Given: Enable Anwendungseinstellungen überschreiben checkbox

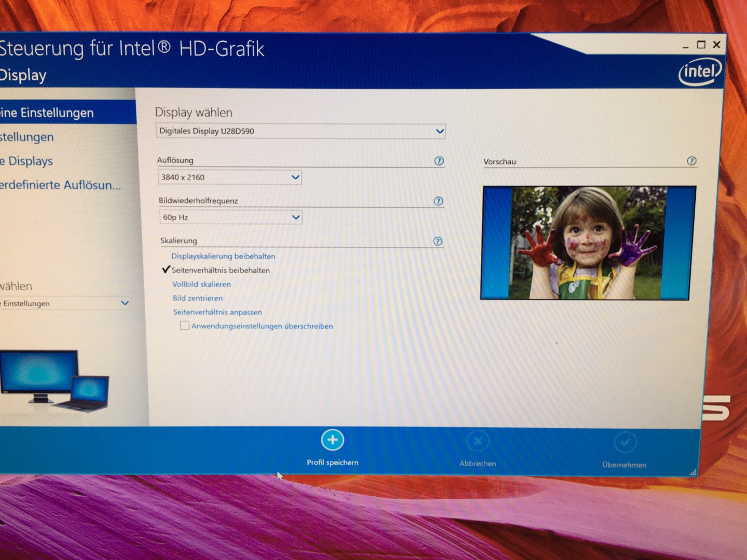Looking at the screenshot, I should pyautogui.click(x=184, y=326).
